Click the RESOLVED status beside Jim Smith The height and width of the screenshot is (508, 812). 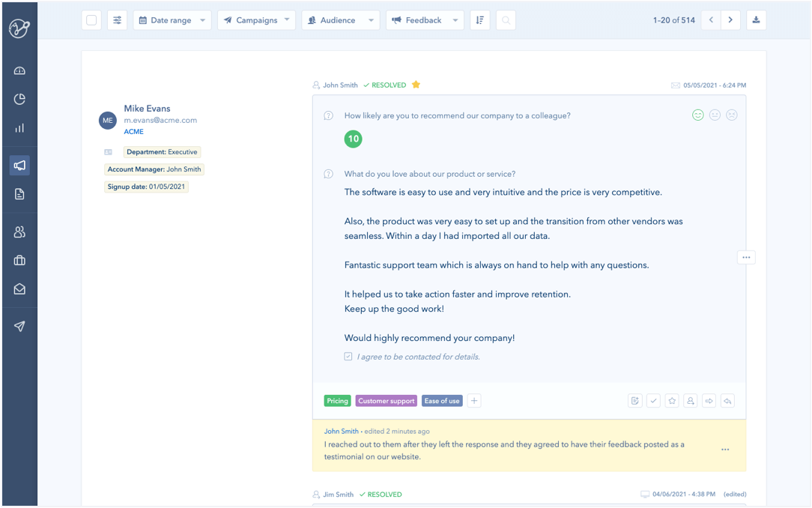tap(381, 495)
